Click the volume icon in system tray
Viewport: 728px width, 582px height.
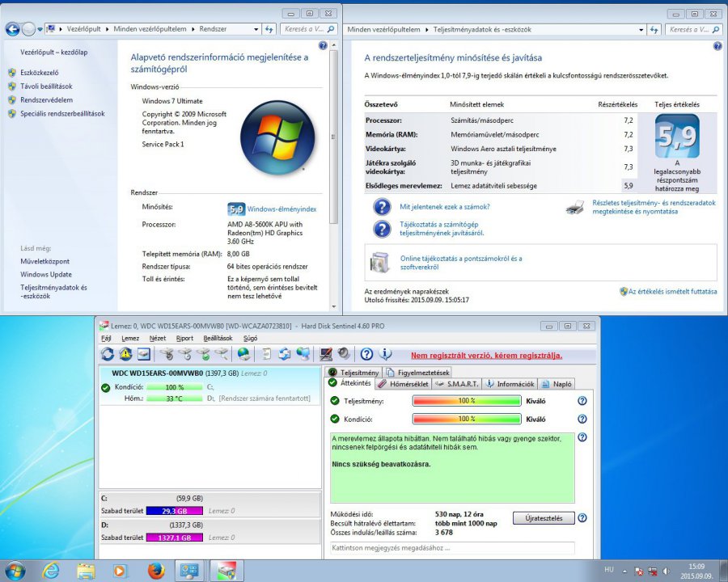tap(667, 571)
